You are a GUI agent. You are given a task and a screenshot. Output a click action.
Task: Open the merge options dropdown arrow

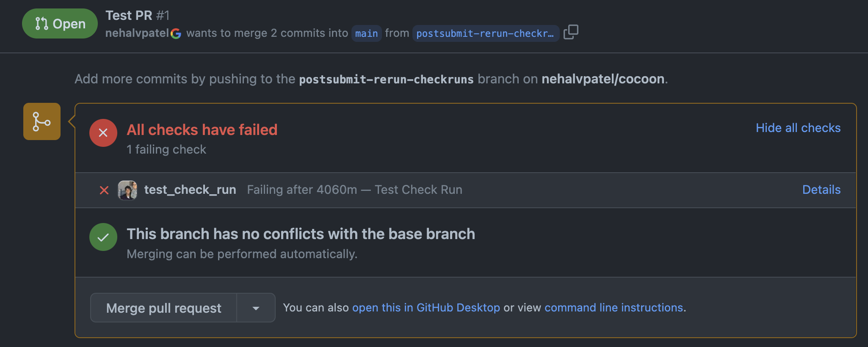click(255, 308)
